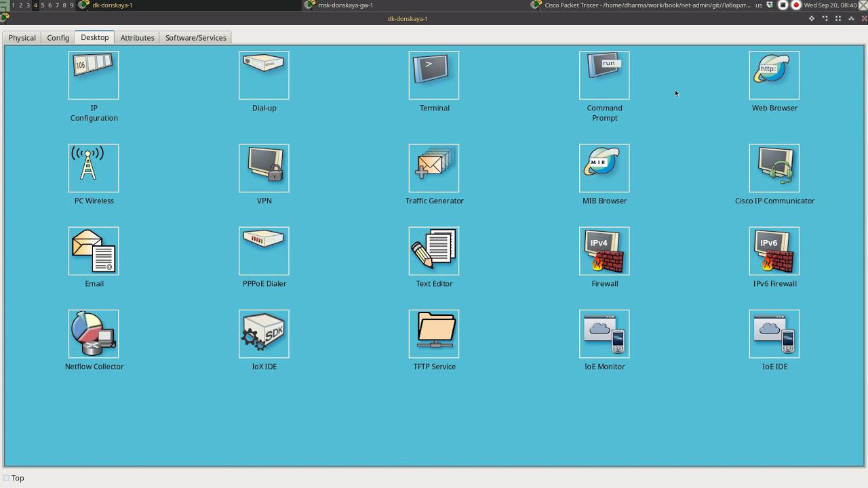
Task: Launch the PPPoE Dialer
Action: click(264, 251)
